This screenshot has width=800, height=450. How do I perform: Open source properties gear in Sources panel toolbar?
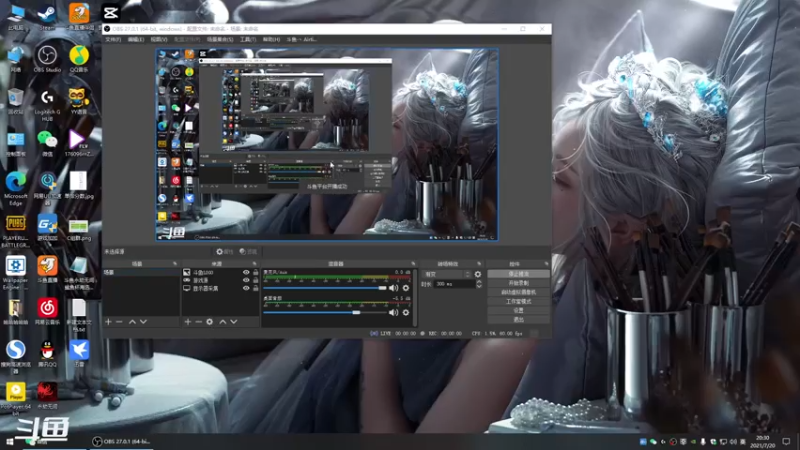210,322
